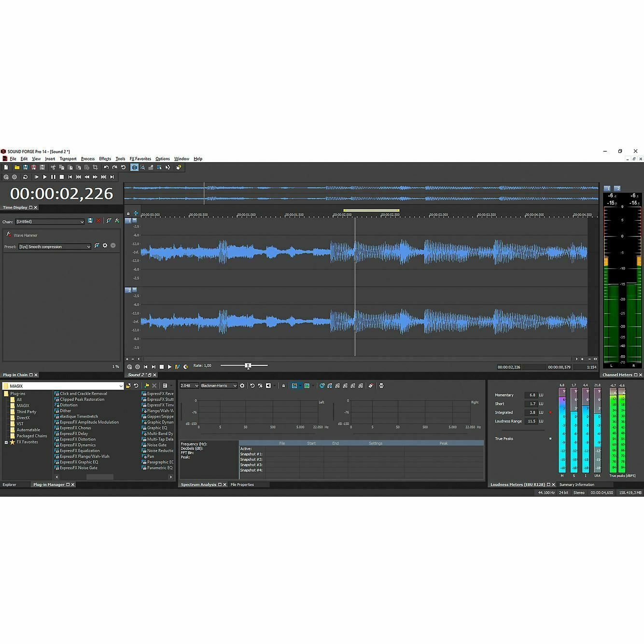The image size is (644, 644).
Task: Select the Crop tool icon
Action: 96,168
